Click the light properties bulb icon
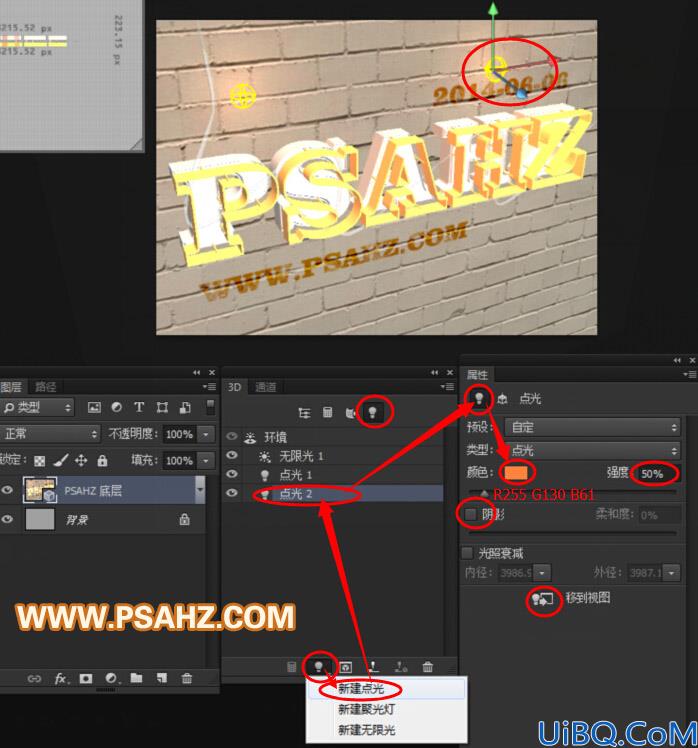 tap(479, 398)
